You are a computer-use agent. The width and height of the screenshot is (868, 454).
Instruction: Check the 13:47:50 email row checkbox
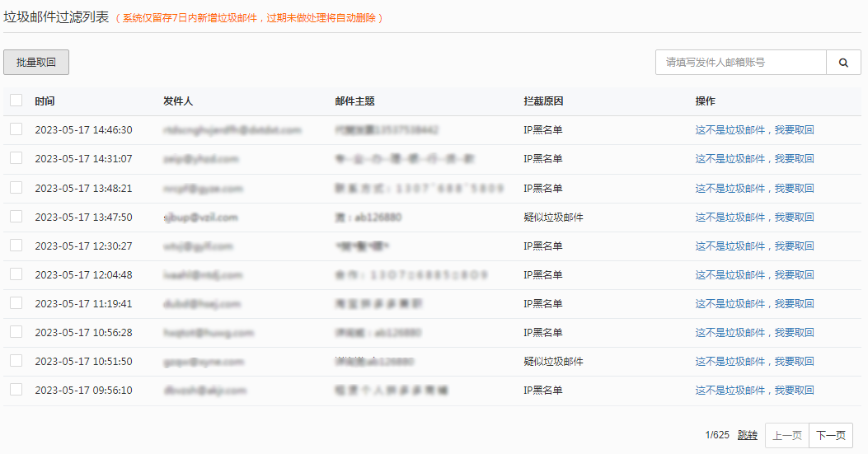pos(16,217)
